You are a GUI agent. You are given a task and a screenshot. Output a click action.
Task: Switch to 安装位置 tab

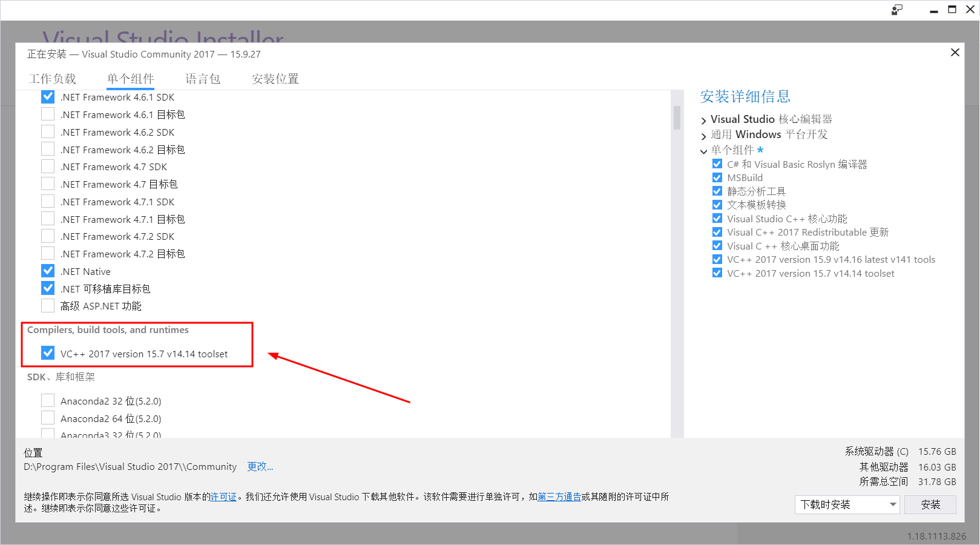pos(275,79)
